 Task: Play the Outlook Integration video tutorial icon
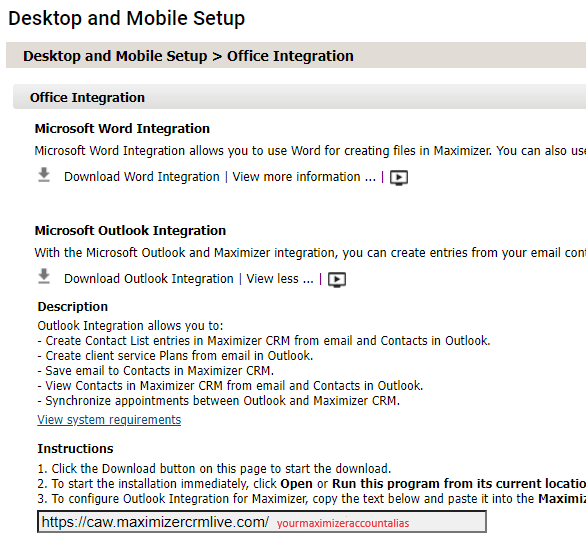point(337,279)
